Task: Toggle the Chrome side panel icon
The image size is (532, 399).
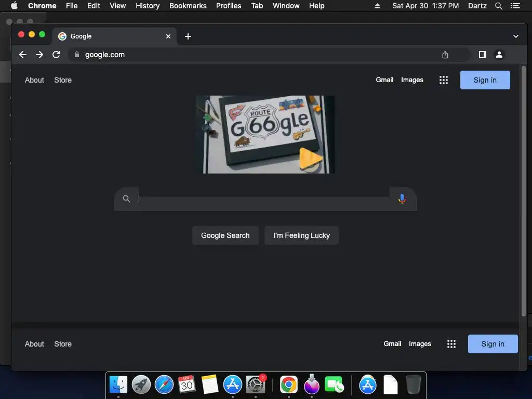Action: coord(483,55)
